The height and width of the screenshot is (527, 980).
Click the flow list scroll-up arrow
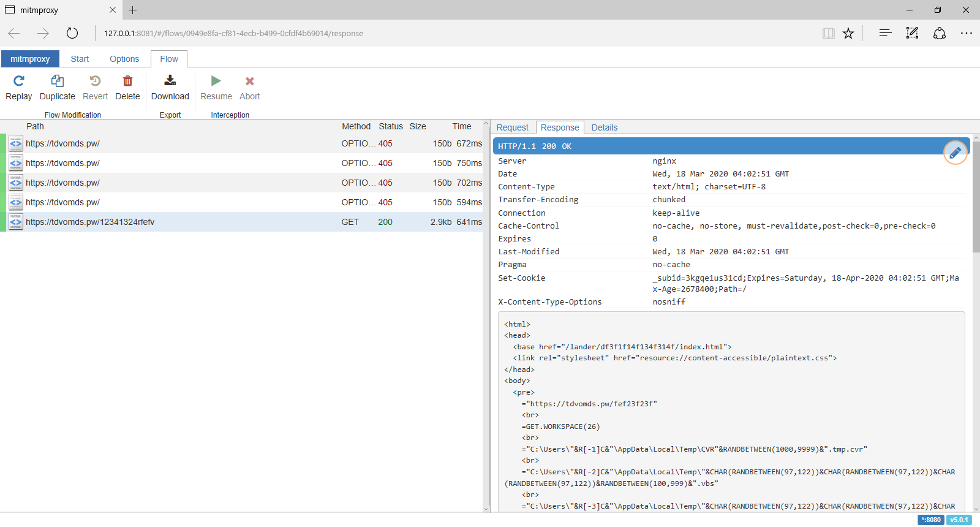tap(486, 124)
